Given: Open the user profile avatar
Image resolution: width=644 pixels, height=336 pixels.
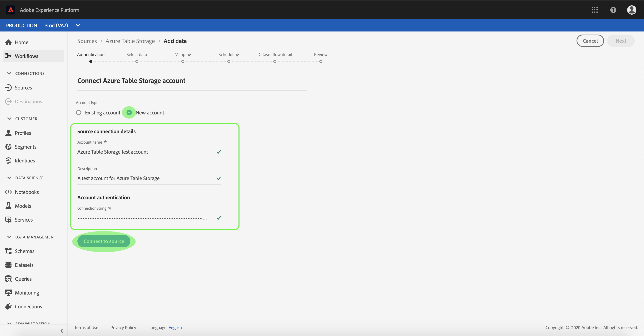Looking at the screenshot, I should [632, 10].
